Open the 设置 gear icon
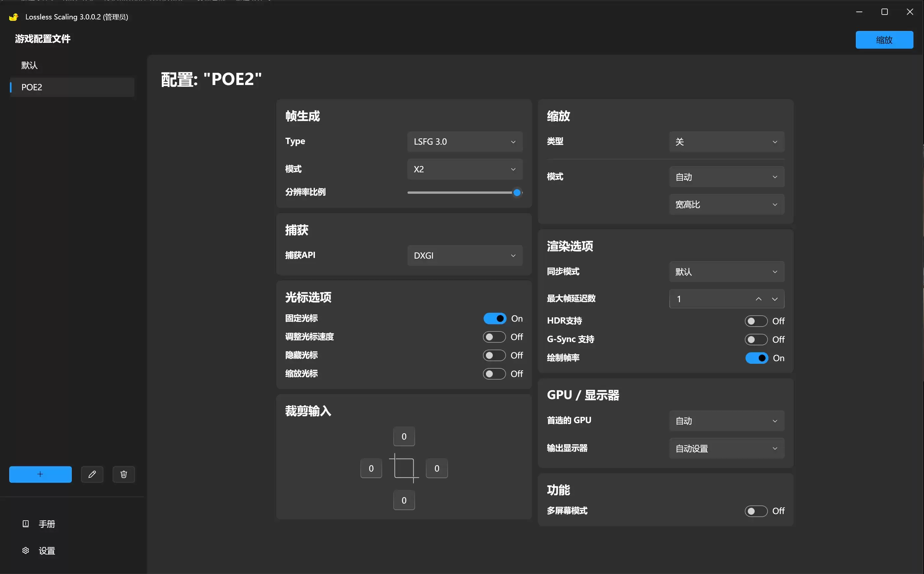 tap(25, 551)
